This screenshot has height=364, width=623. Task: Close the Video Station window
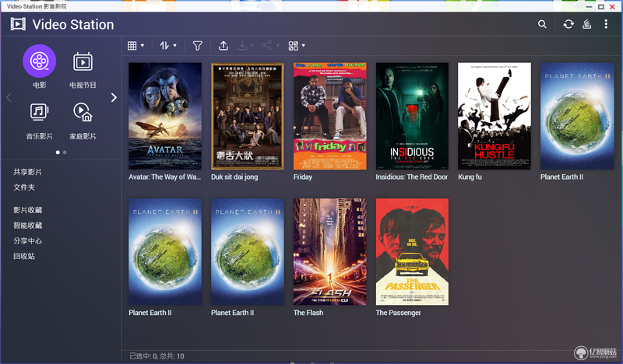[x=612, y=7]
